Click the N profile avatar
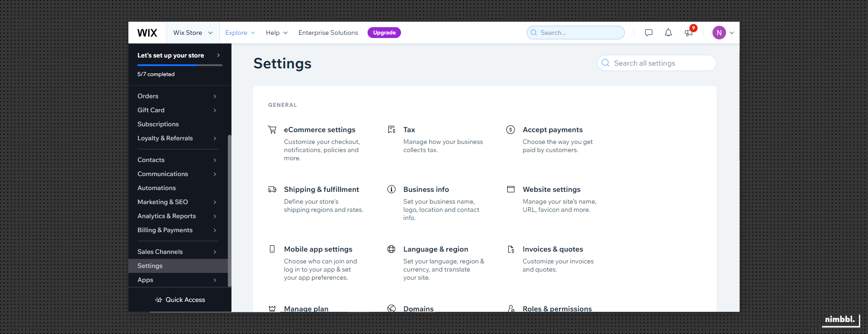This screenshot has width=868, height=334. pos(719,33)
